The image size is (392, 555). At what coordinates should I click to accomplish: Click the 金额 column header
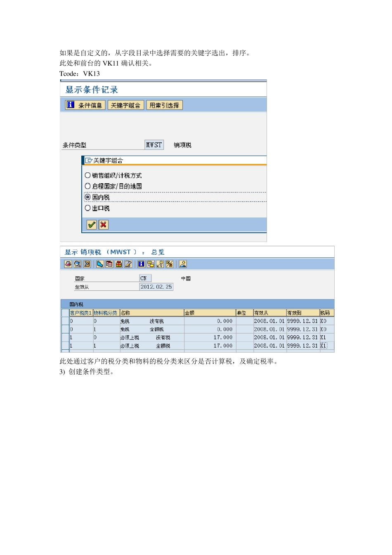click(x=210, y=313)
